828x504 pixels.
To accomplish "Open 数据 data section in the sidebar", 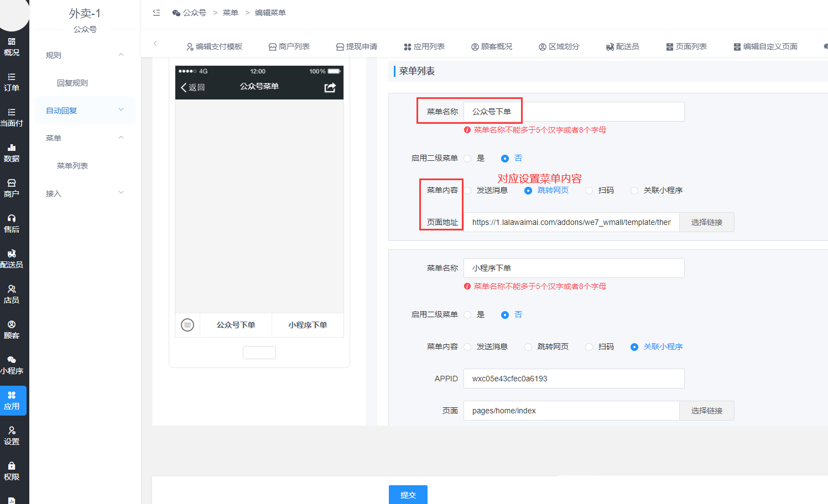I will click(12, 153).
